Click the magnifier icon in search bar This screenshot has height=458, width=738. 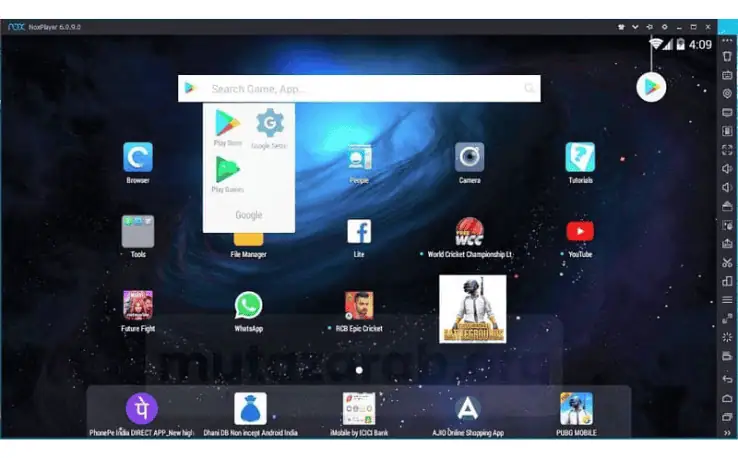click(529, 88)
